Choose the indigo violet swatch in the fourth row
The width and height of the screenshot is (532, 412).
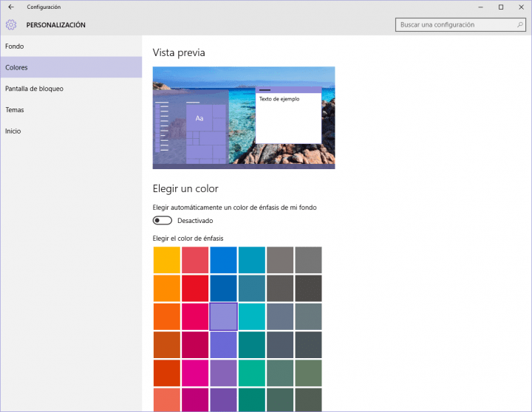click(x=223, y=345)
